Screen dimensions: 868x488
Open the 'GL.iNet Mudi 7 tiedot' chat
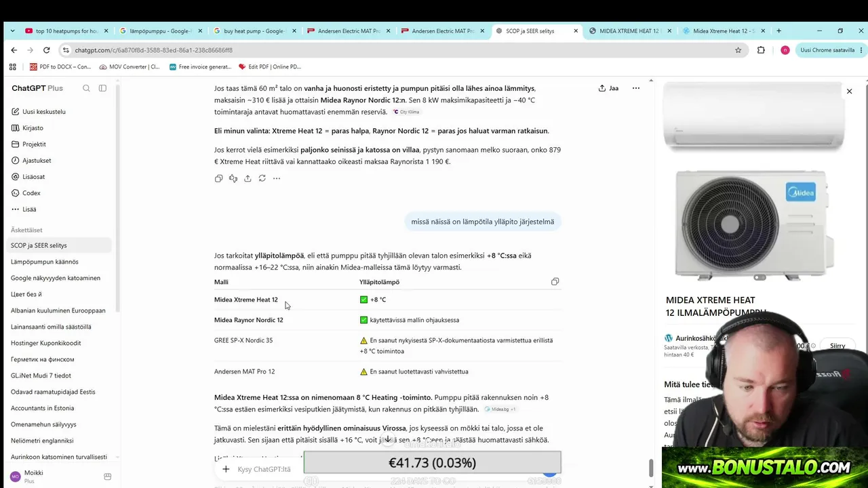point(60,375)
